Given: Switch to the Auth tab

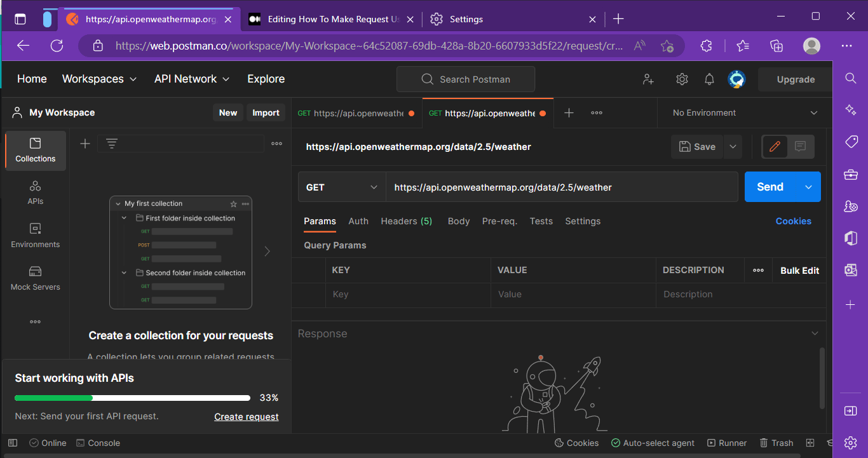Looking at the screenshot, I should [x=358, y=221].
